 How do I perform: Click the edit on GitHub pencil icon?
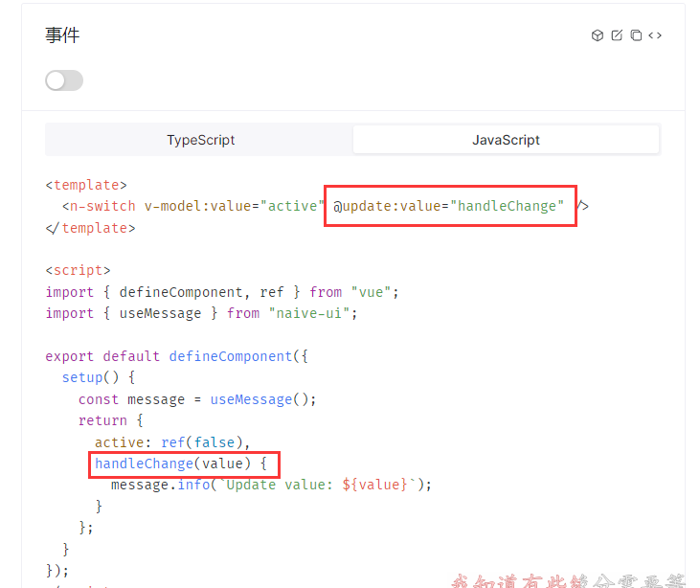pos(617,35)
